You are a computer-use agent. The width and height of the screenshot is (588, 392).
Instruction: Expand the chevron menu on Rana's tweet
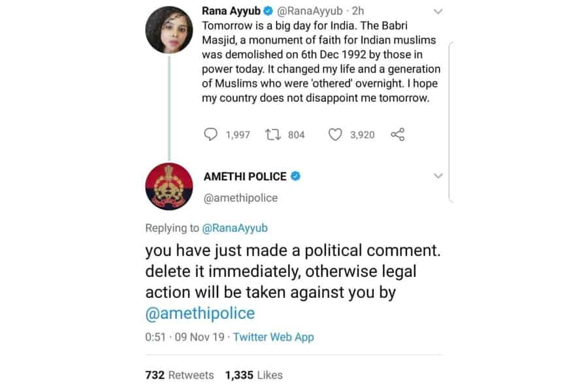coord(438,12)
